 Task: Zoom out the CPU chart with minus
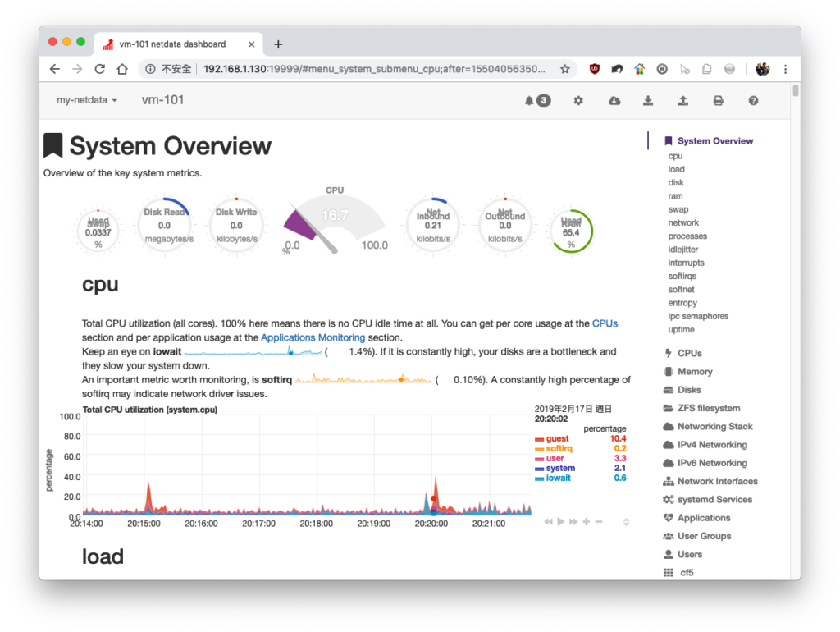pyautogui.click(x=599, y=521)
